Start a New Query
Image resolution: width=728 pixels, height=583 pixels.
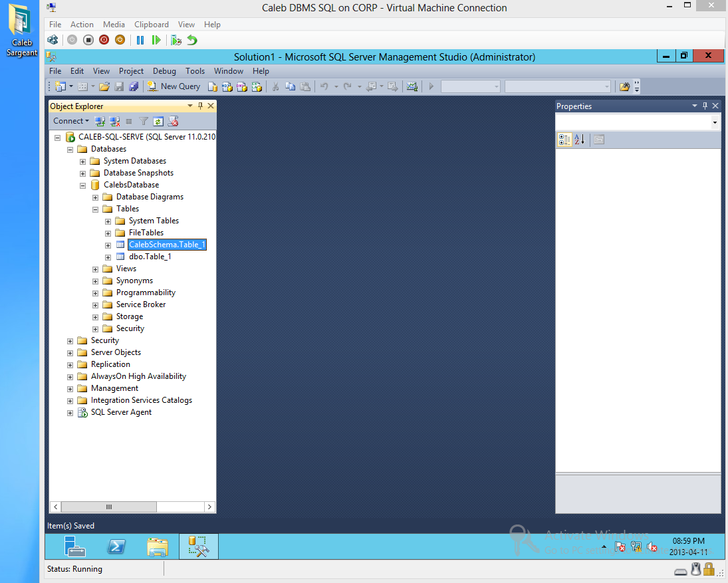click(x=174, y=86)
